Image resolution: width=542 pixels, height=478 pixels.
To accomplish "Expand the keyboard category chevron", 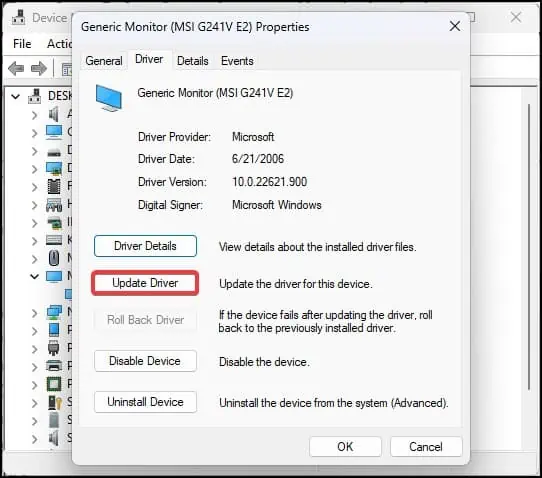I will point(34,240).
